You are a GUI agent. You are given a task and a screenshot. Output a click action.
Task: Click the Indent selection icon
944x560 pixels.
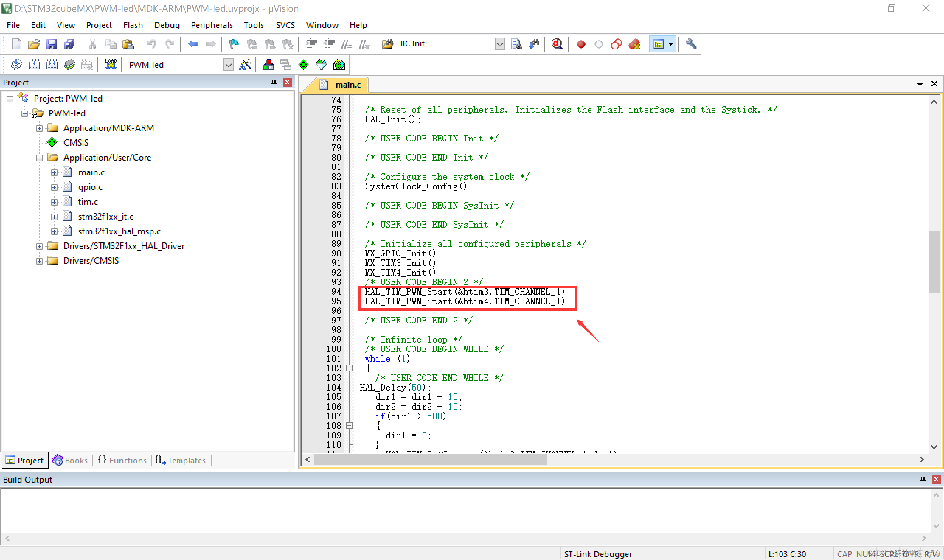[x=311, y=44]
